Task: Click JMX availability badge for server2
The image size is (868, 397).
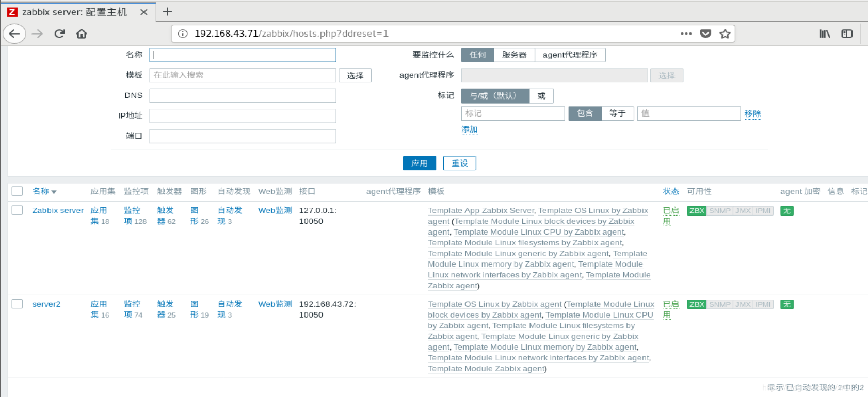Action: [743, 305]
